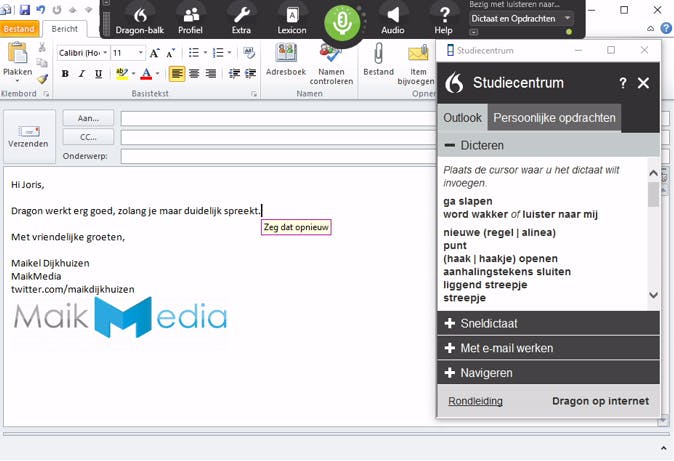Screen dimensions: 674x461
Task: Open the Dictaat en Opdrachten mode dropdown
Action: click(521, 18)
